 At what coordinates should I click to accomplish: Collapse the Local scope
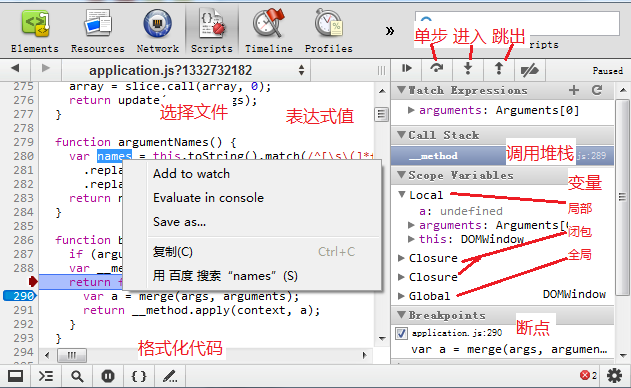pos(402,194)
